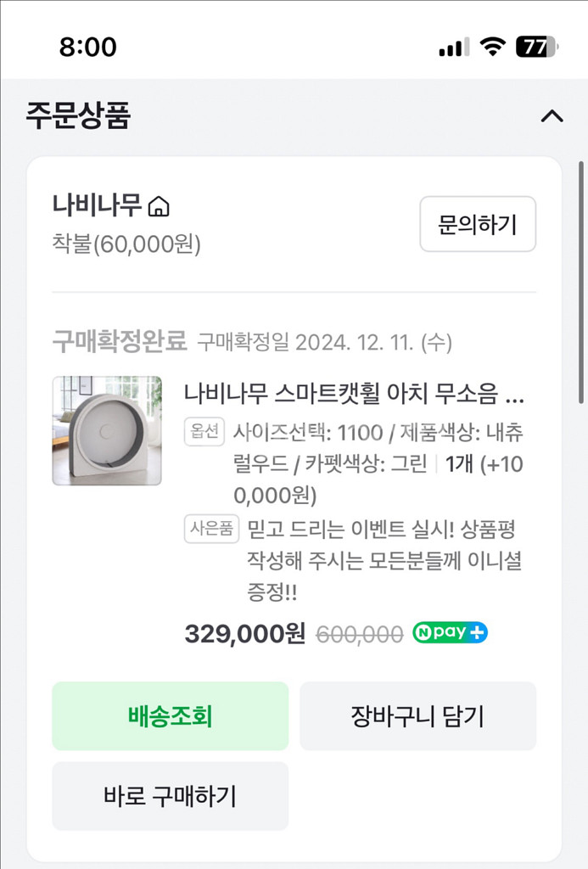This screenshot has height=869, width=588.
Task: Open the 나비나무 store home icon
Action: click(159, 206)
